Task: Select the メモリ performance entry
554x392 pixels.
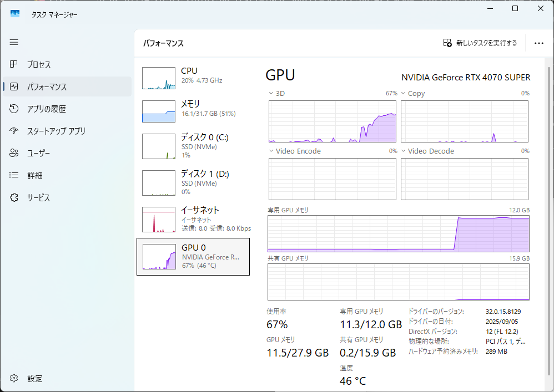Action: [159, 111]
